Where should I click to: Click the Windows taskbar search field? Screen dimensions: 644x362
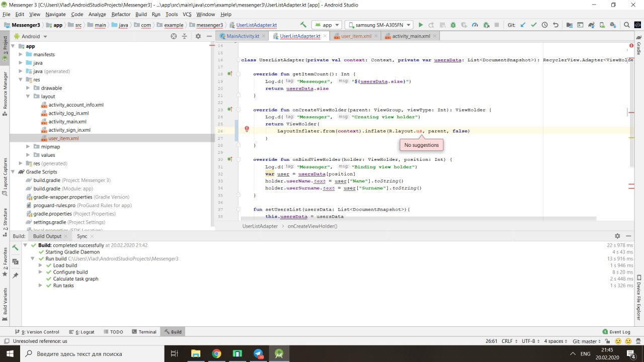coord(92,354)
